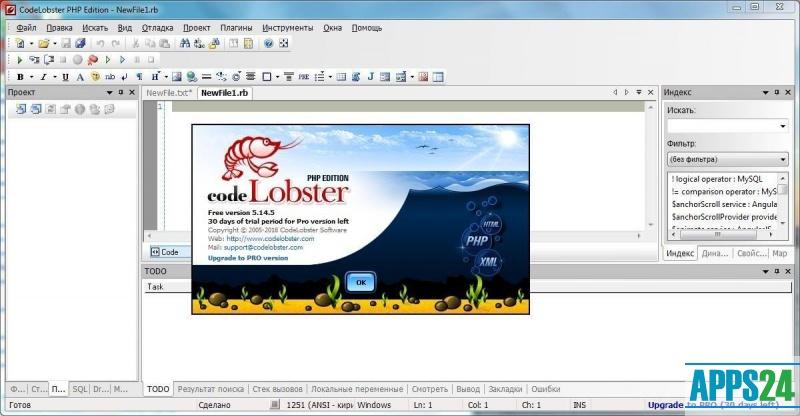800x416 pixels.
Task: Open the http://www.codelobster.com link
Action: 270,239
